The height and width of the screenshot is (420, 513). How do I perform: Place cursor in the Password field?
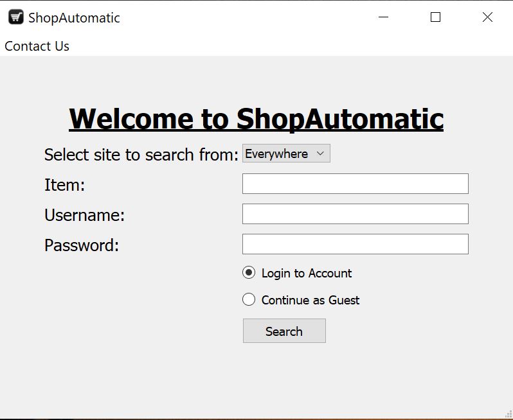click(355, 244)
